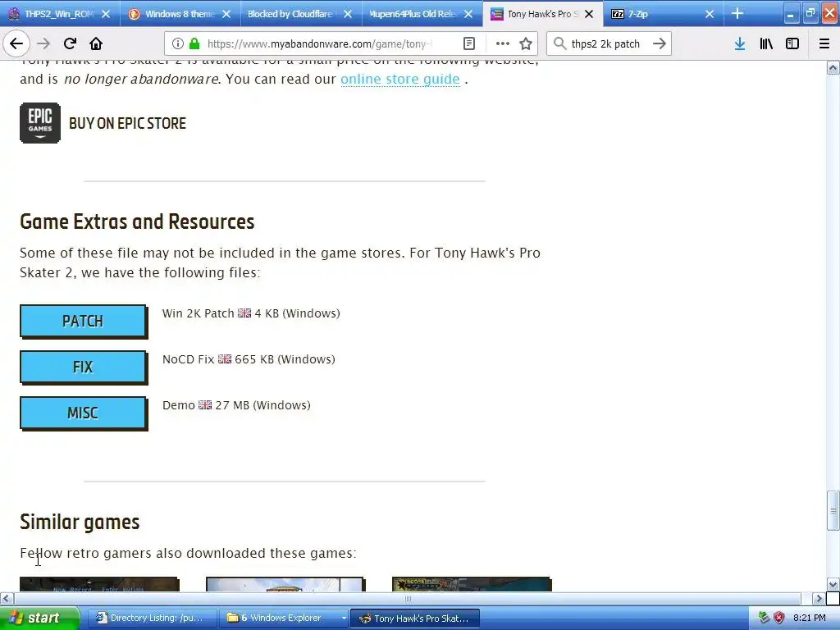The image size is (840, 630).
Task: Close the THPS2_Win_ROM tab
Action: pyautogui.click(x=106, y=14)
